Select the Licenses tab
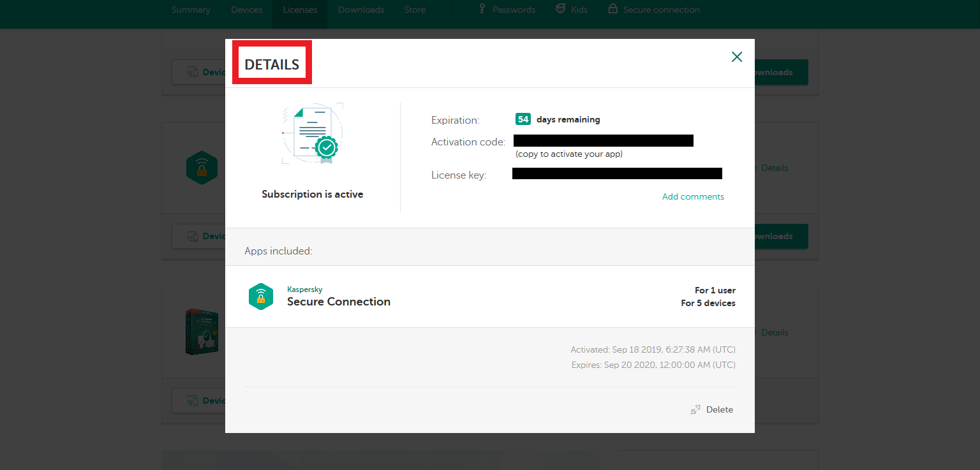Image resolution: width=980 pixels, height=470 pixels. coord(301,10)
